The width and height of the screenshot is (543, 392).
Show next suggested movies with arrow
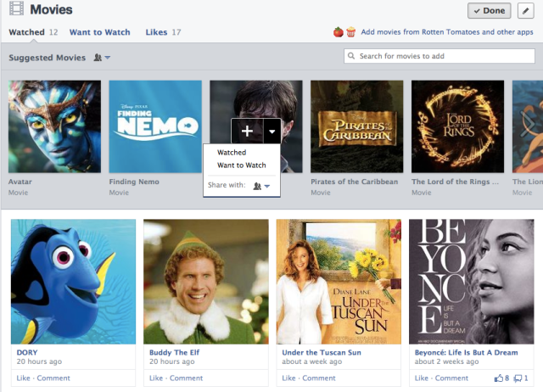click(x=528, y=124)
